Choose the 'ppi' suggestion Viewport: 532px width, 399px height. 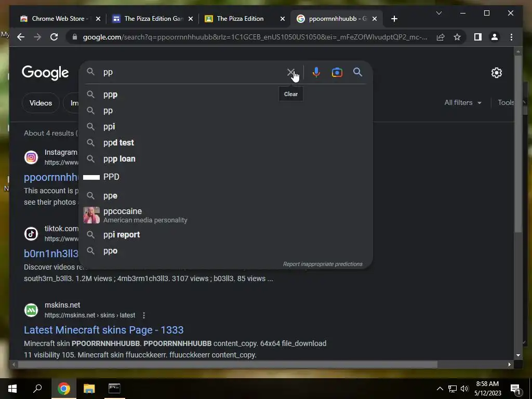coord(225,127)
